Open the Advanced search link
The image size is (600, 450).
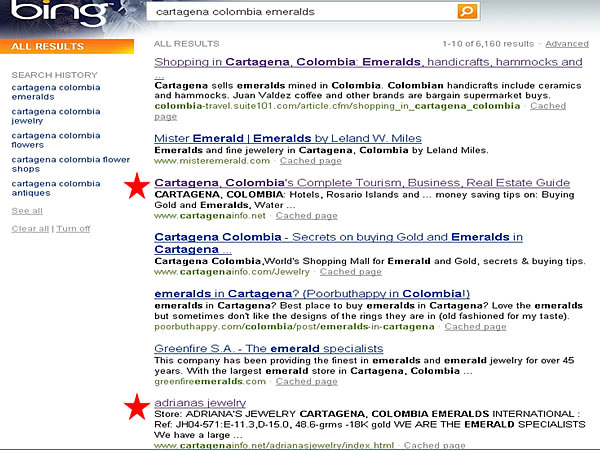(x=567, y=44)
